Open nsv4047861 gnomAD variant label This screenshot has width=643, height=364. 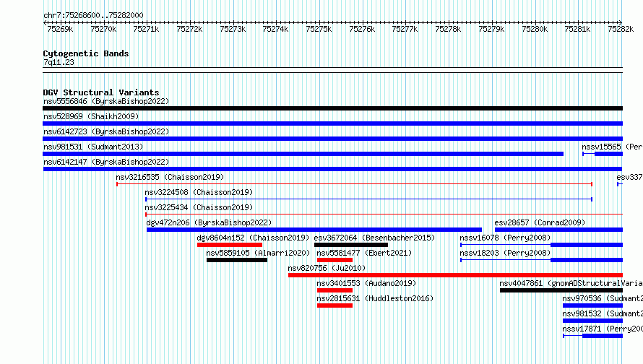[571, 283]
